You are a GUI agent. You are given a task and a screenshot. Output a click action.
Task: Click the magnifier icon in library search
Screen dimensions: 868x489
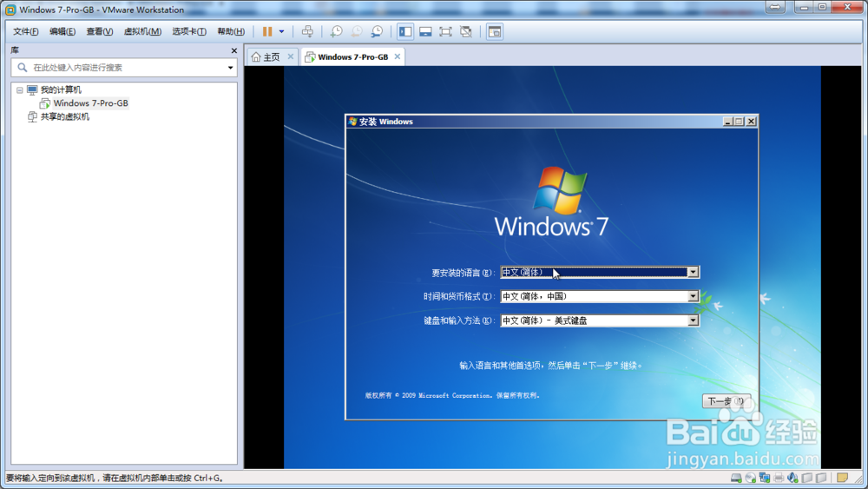click(x=23, y=68)
